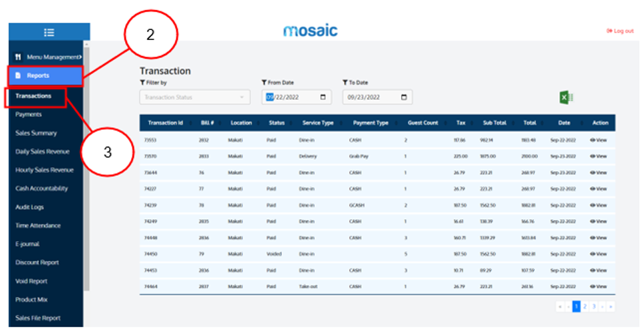The height and width of the screenshot is (333, 644).
Task: Select Transactions in the sidebar
Action: pos(35,96)
